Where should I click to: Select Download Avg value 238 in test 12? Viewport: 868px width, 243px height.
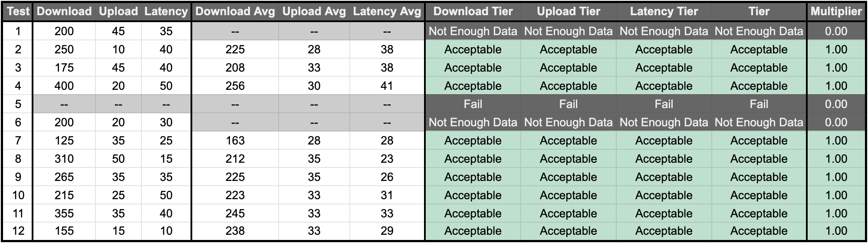[235, 231]
